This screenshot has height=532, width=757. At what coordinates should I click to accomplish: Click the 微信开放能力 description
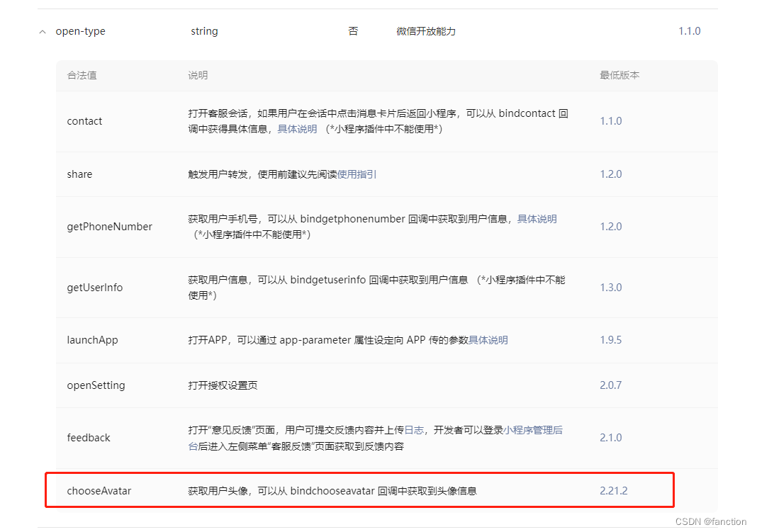click(x=426, y=31)
